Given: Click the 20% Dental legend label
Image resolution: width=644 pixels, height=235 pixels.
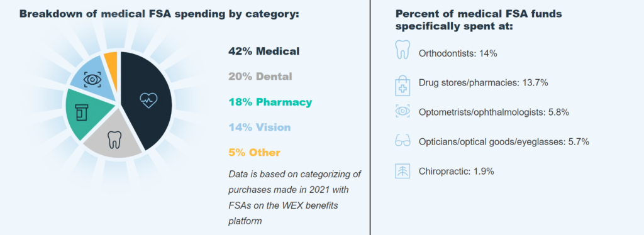Looking at the screenshot, I should click(260, 77).
